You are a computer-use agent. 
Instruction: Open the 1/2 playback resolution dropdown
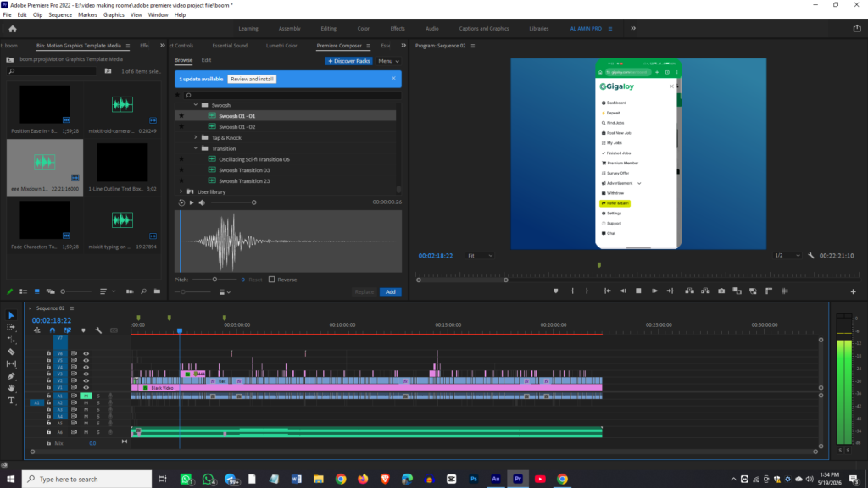(787, 256)
